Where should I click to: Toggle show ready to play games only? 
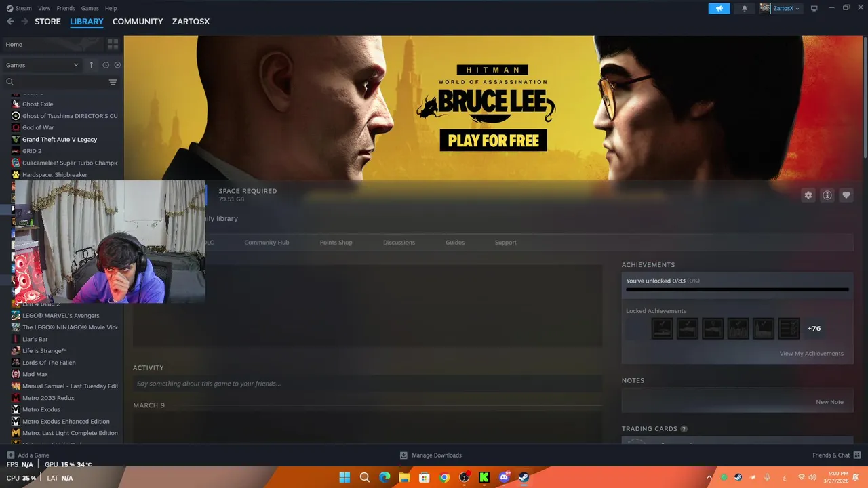(117, 65)
